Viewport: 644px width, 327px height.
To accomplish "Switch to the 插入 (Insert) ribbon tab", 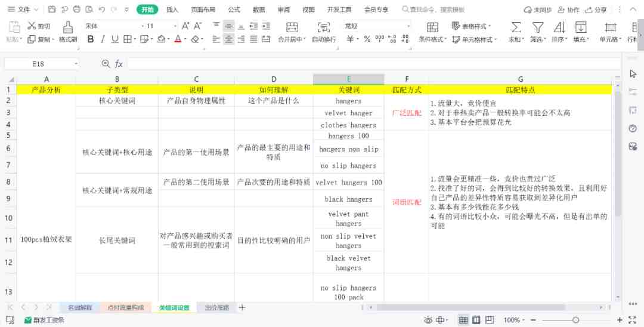I will [172, 9].
